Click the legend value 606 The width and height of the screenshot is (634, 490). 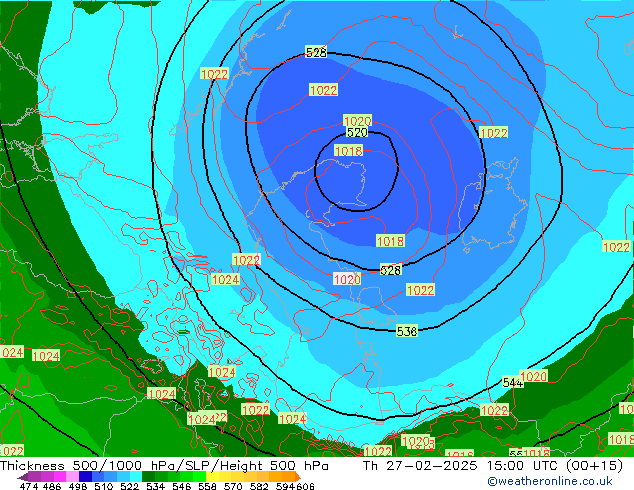click(305, 486)
